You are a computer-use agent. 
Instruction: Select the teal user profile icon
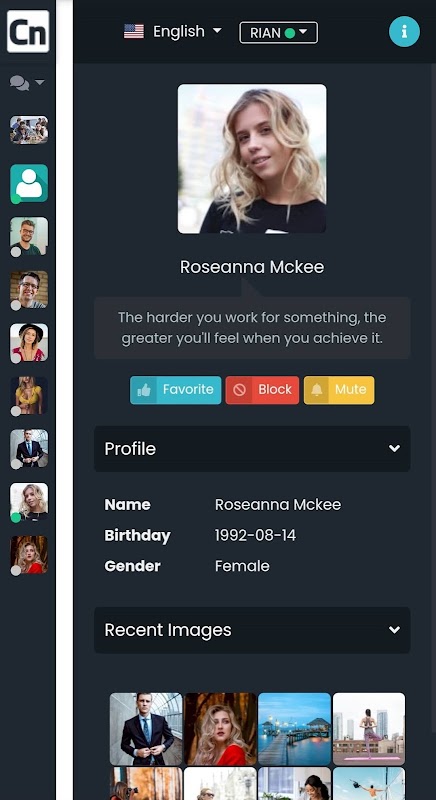(29, 183)
